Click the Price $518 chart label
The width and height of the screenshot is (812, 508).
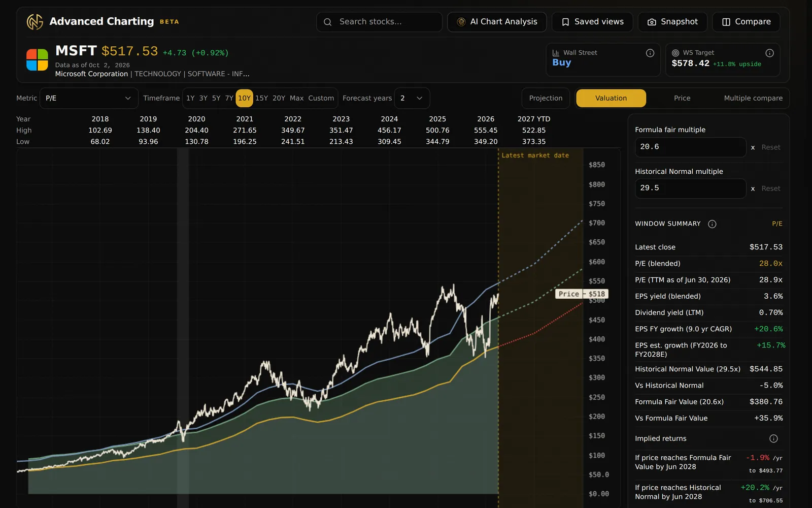[x=582, y=294]
